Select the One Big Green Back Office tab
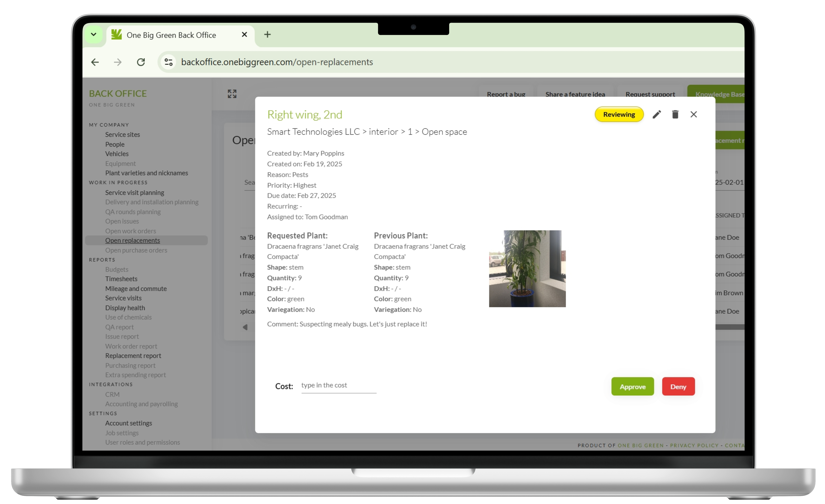The width and height of the screenshot is (825, 504). pyautogui.click(x=181, y=35)
